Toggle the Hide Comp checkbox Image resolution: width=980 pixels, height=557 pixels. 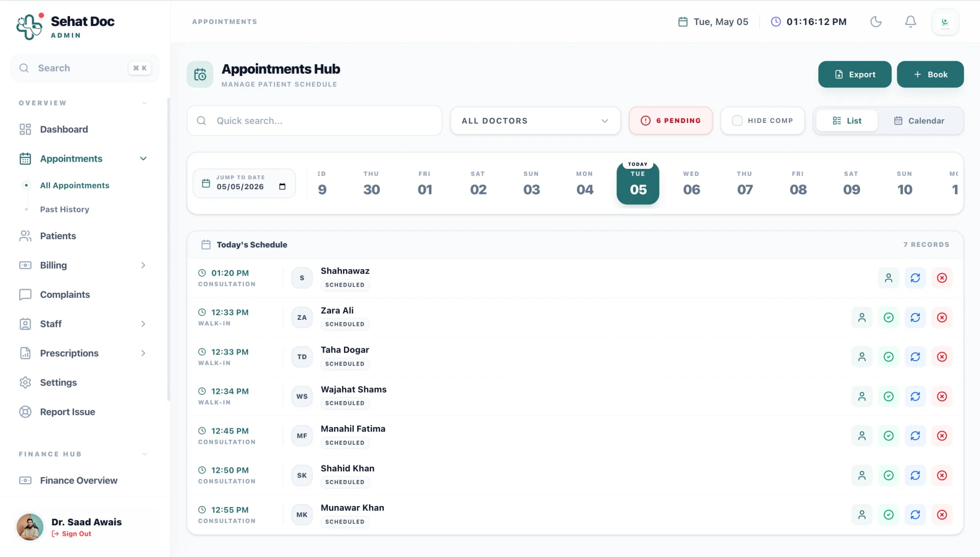737,121
